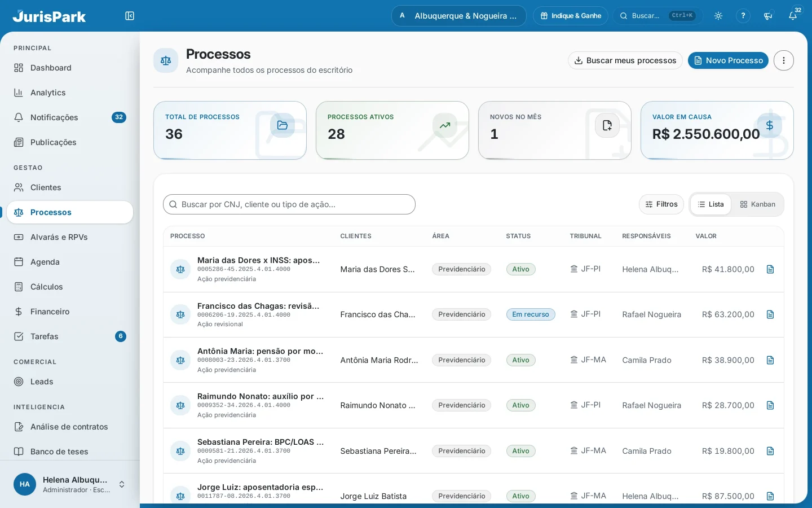Click Buscar meus processos button
Viewport: 812px width, 508px height.
[x=625, y=60]
